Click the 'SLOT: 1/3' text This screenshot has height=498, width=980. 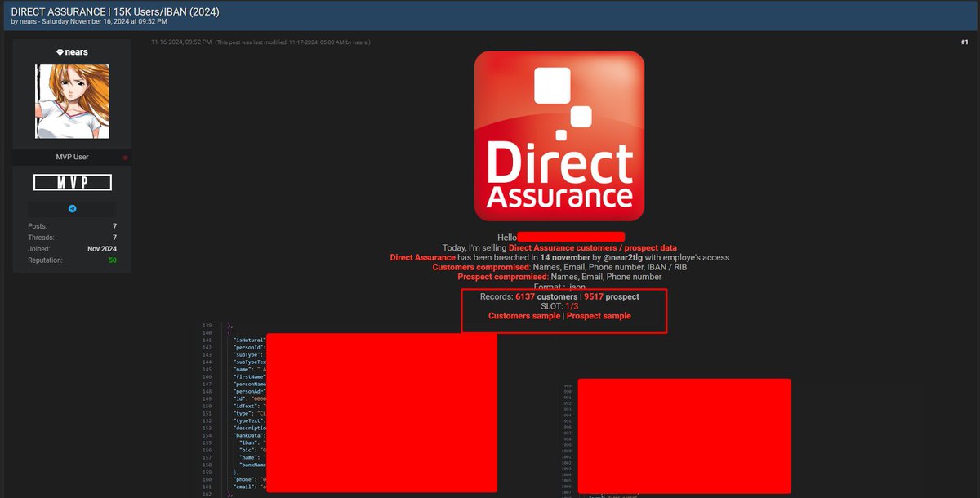pyautogui.click(x=559, y=306)
